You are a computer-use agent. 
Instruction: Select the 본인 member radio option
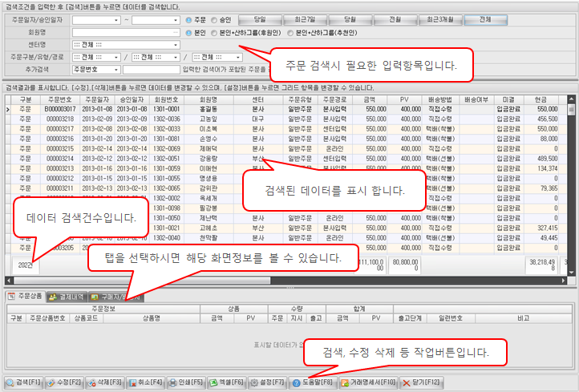coord(188,33)
